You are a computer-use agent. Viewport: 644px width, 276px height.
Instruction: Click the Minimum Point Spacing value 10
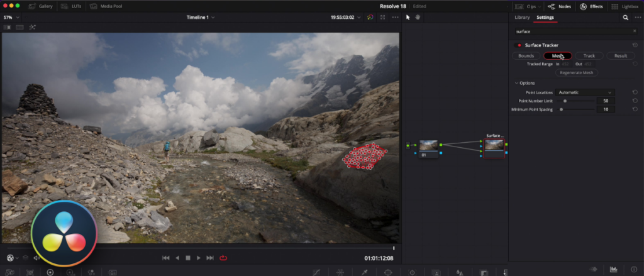[x=606, y=109]
